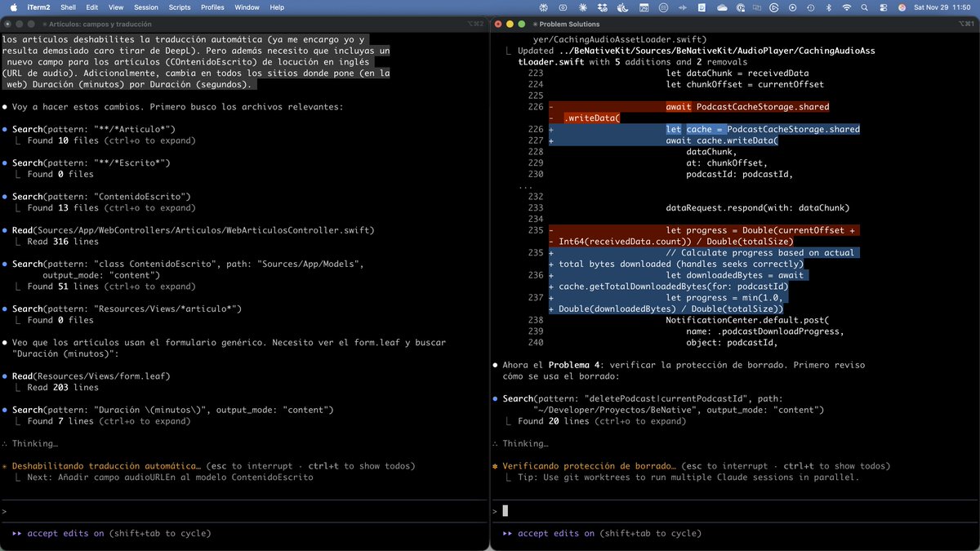Open the Apple menu
This screenshot has width=980, height=551.
[13, 7]
